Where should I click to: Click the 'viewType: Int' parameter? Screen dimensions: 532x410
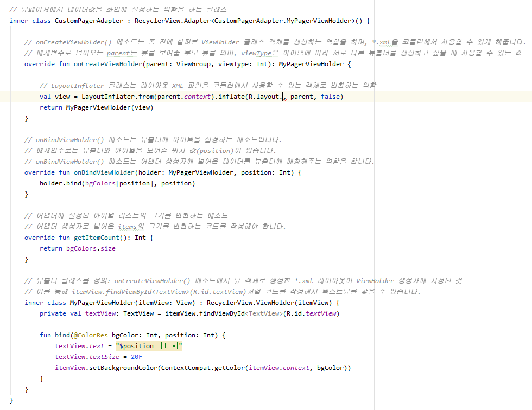[x=244, y=64]
